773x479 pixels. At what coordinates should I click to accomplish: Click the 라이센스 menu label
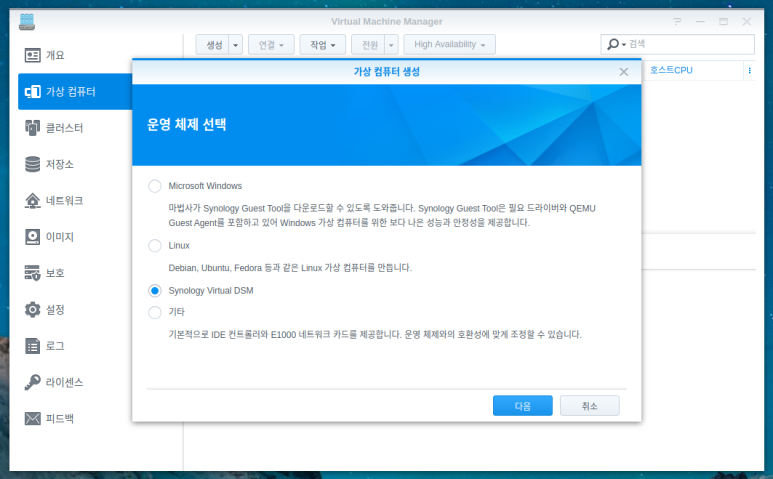point(65,382)
